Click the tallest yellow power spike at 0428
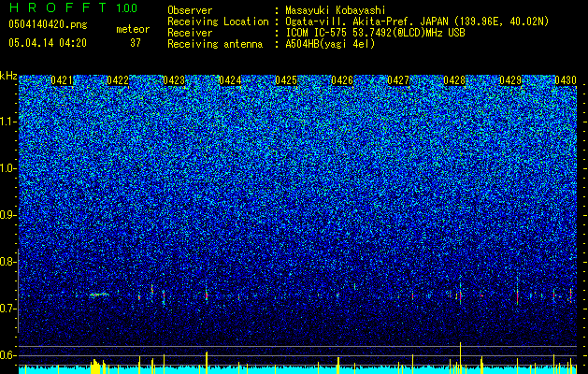The image size is (588, 374). (x=460, y=358)
